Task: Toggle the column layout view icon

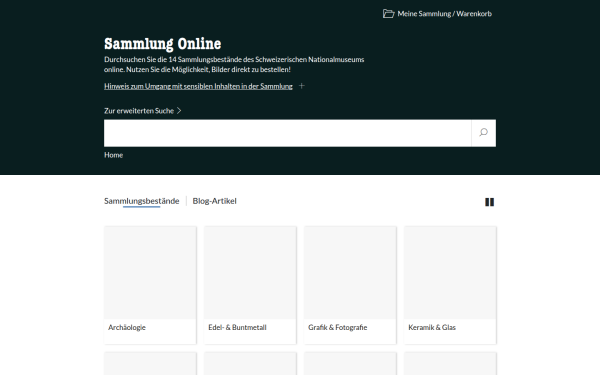Action: (x=489, y=202)
